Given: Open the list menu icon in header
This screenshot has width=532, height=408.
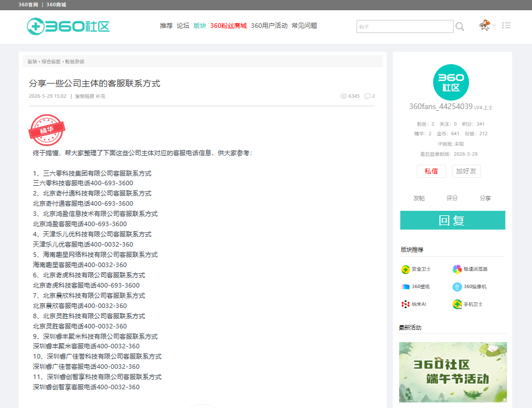Looking at the screenshot, I should tap(506, 25).
